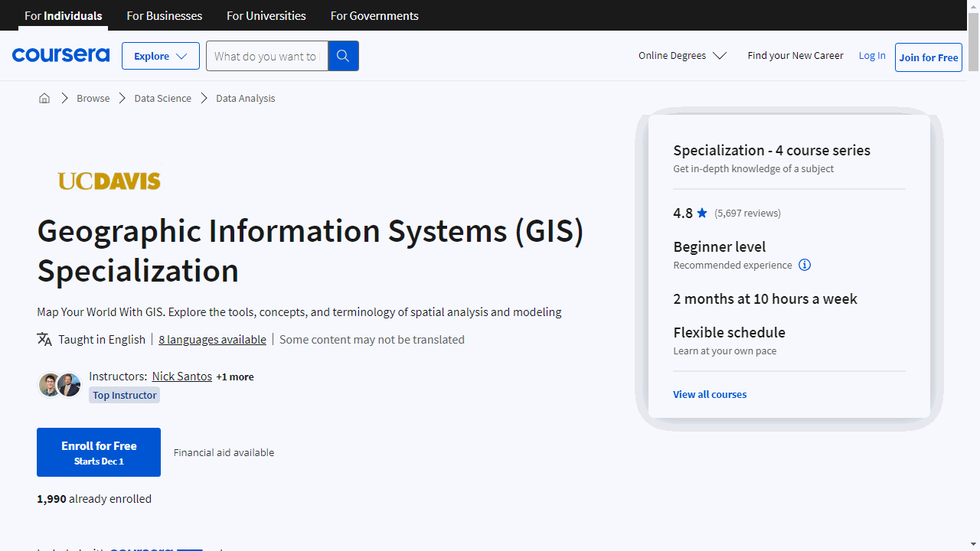Click the Top Instructor badge
The image size is (980, 551).
click(125, 395)
